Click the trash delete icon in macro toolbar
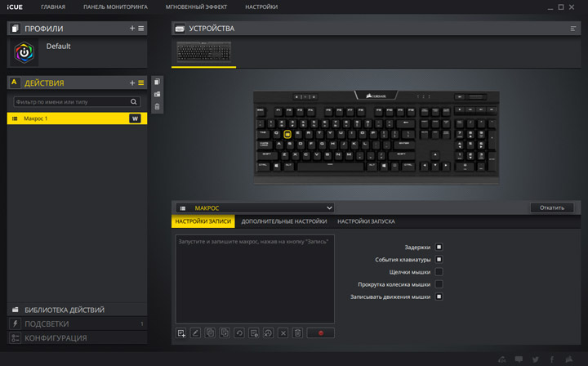Image resolution: width=588 pixels, height=366 pixels. (x=297, y=333)
